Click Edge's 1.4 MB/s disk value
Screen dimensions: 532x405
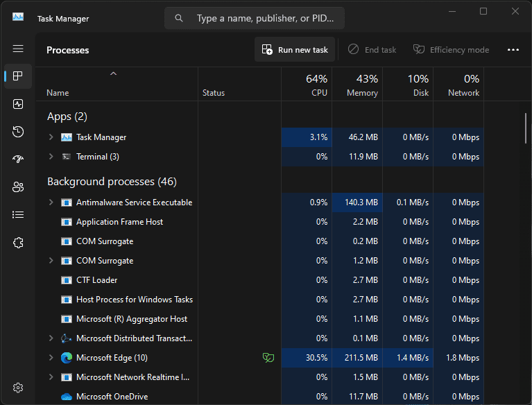click(x=413, y=358)
